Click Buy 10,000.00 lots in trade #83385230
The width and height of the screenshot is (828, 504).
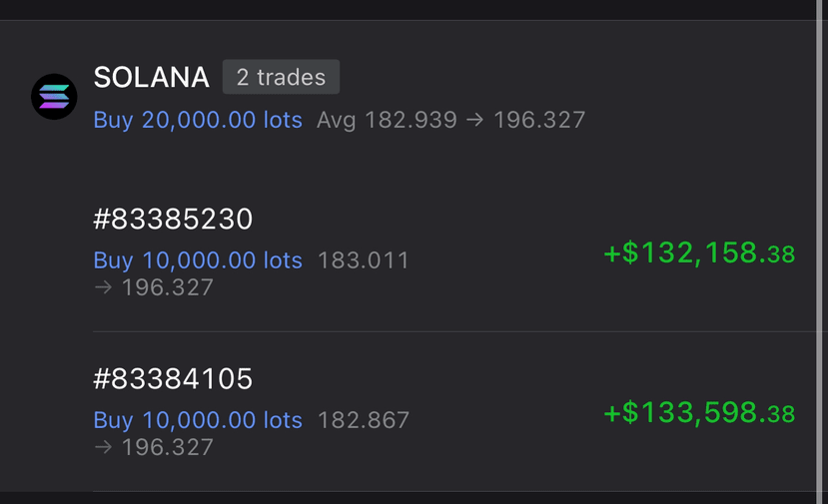pyautogui.click(x=198, y=260)
